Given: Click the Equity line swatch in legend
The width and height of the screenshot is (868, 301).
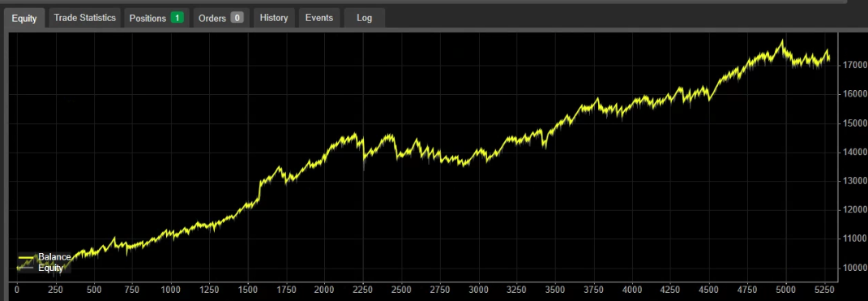Looking at the screenshot, I should coord(27,268).
